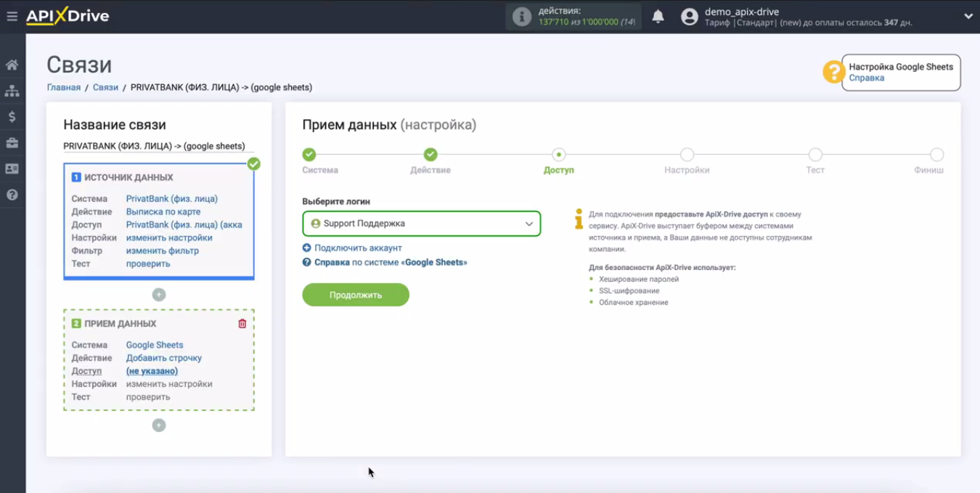Open Выписка по карте action link
Image resolution: width=980 pixels, height=493 pixels.
tap(163, 212)
